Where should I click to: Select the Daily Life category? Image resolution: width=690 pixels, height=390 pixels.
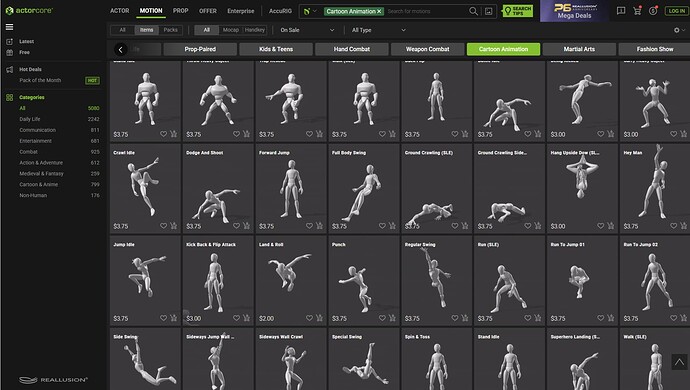[x=29, y=119]
